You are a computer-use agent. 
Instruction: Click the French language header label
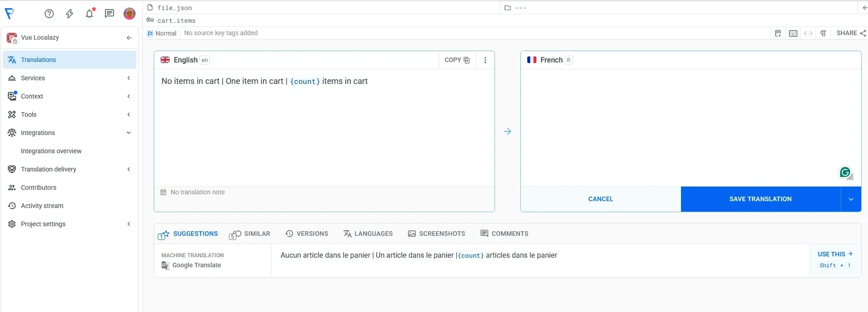tap(551, 60)
